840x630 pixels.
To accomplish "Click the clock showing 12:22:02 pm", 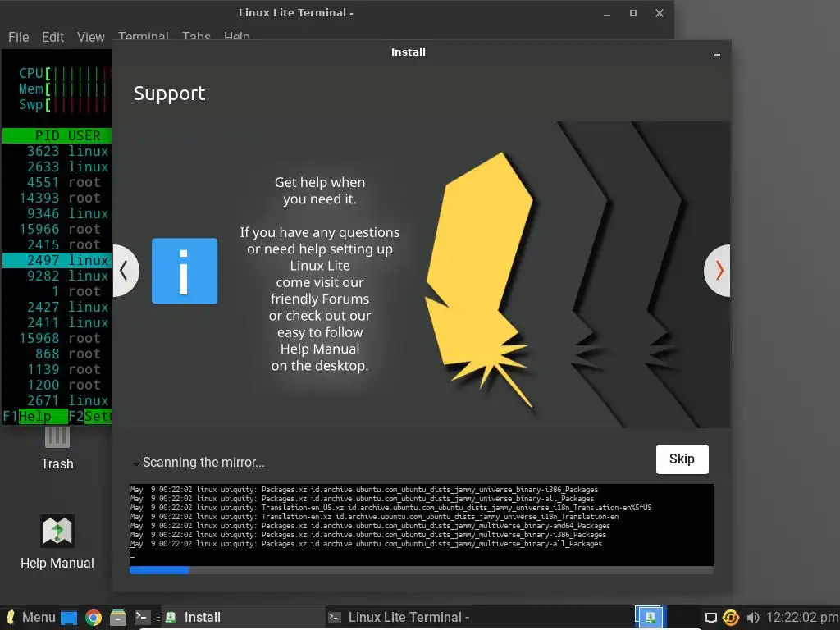I will pyautogui.click(x=802, y=617).
